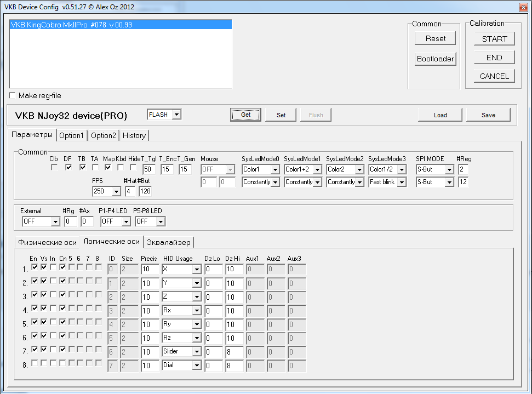
Task: Enable the Clb checkbox
Action: [54, 167]
